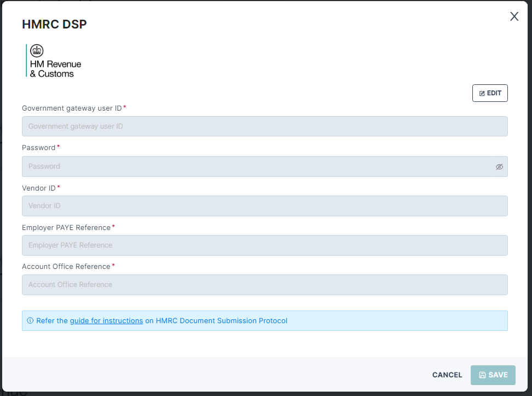The width and height of the screenshot is (532, 396).
Task: Click the SAVE button
Action: pyautogui.click(x=493, y=375)
